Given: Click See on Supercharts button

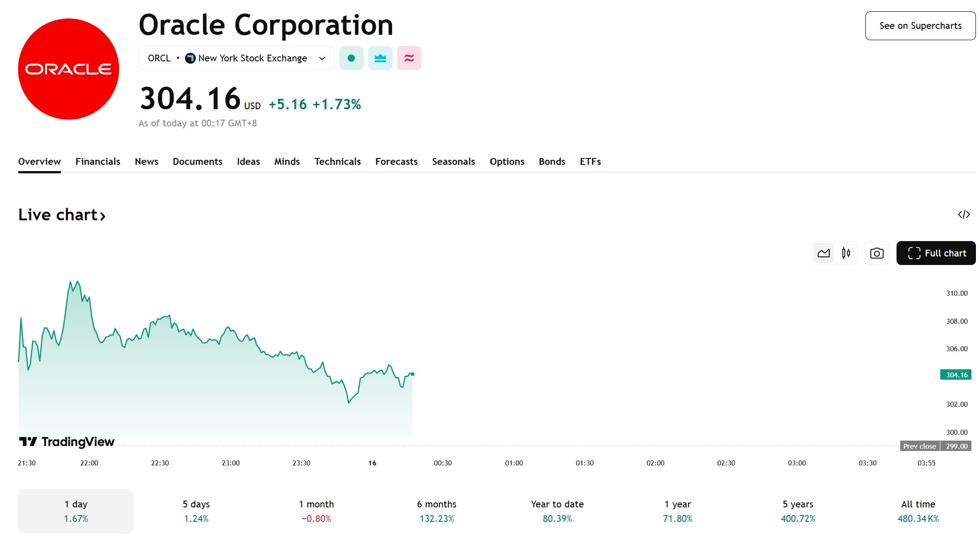Looking at the screenshot, I should pos(920,26).
